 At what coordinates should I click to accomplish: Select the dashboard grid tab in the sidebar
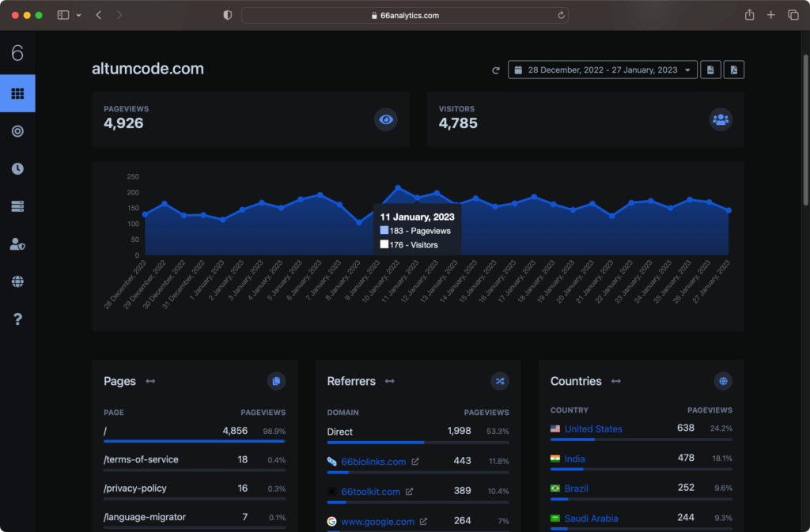pyautogui.click(x=17, y=93)
